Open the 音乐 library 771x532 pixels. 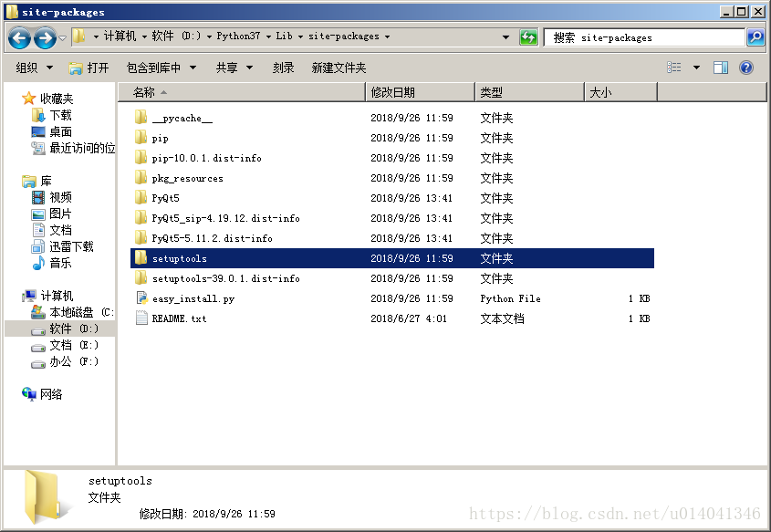click(52, 263)
